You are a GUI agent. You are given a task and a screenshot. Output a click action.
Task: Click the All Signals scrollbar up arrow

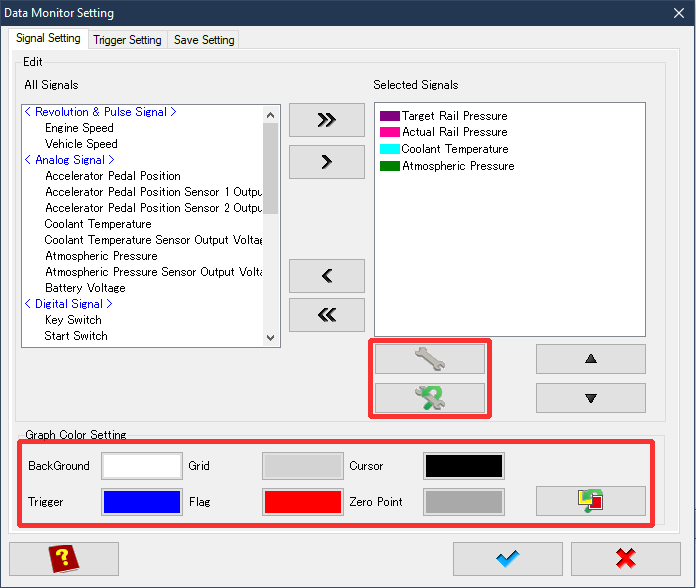(270, 115)
